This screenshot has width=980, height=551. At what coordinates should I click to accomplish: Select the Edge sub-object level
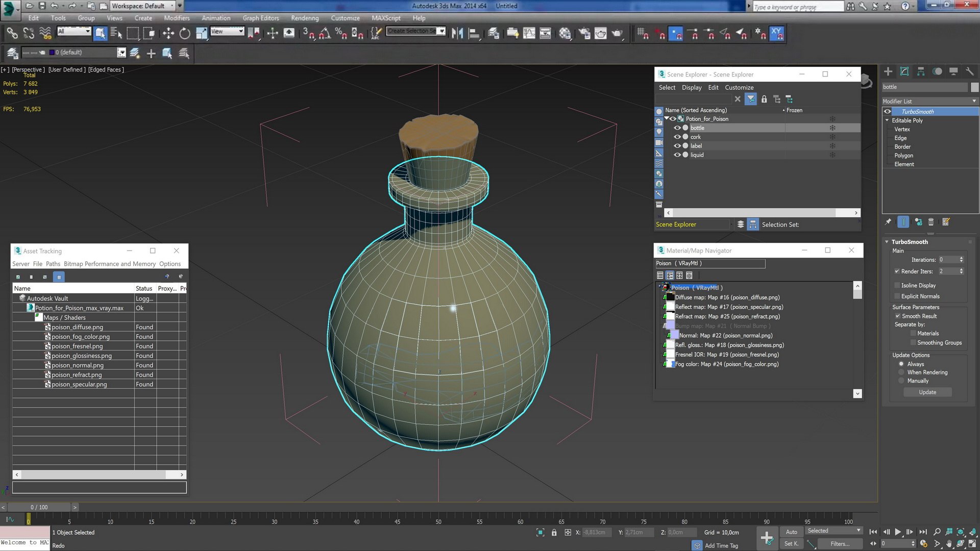coord(900,138)
